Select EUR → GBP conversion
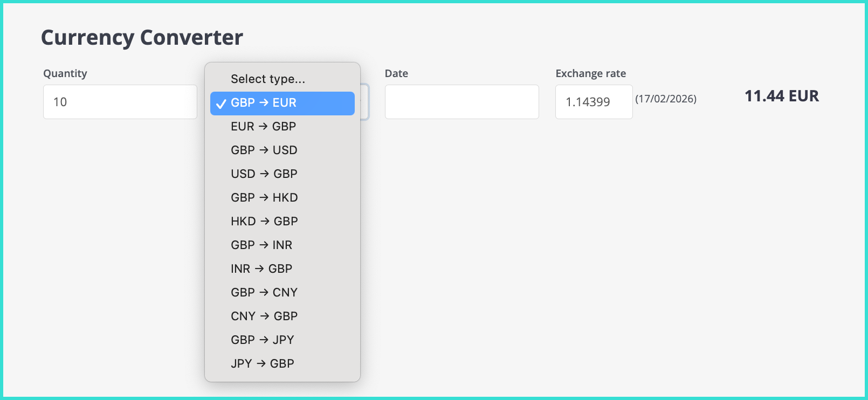The image size is (868, 400). pyautogui.click(x=264, y=127)
